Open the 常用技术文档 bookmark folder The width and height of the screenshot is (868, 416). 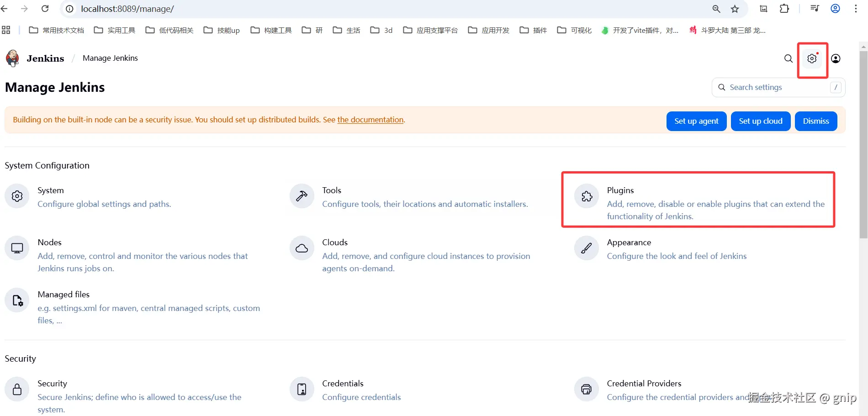[56, 30]
